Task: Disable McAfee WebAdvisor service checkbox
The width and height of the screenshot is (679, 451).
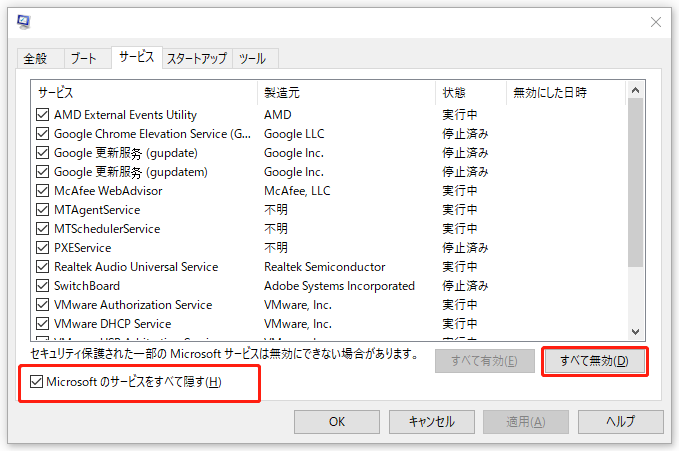Action: point(42,191)
